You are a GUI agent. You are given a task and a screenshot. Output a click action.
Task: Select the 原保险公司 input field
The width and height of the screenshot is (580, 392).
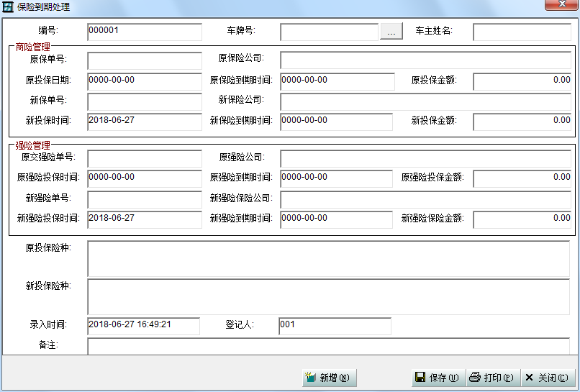[426, 60]
